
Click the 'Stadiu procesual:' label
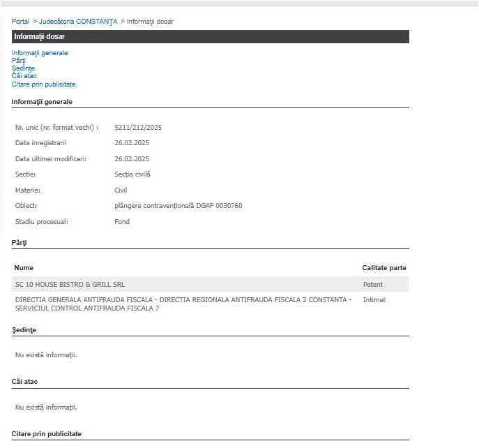(x=42, y=222)
